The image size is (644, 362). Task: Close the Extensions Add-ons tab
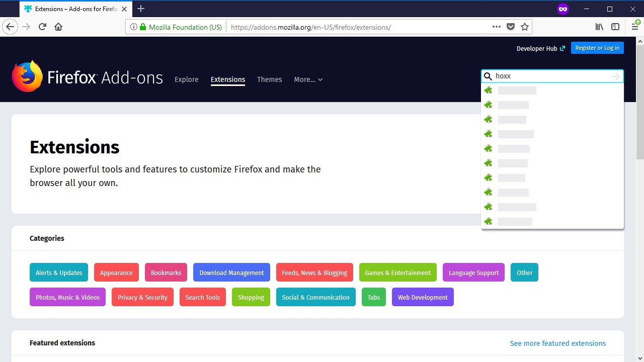124,9
